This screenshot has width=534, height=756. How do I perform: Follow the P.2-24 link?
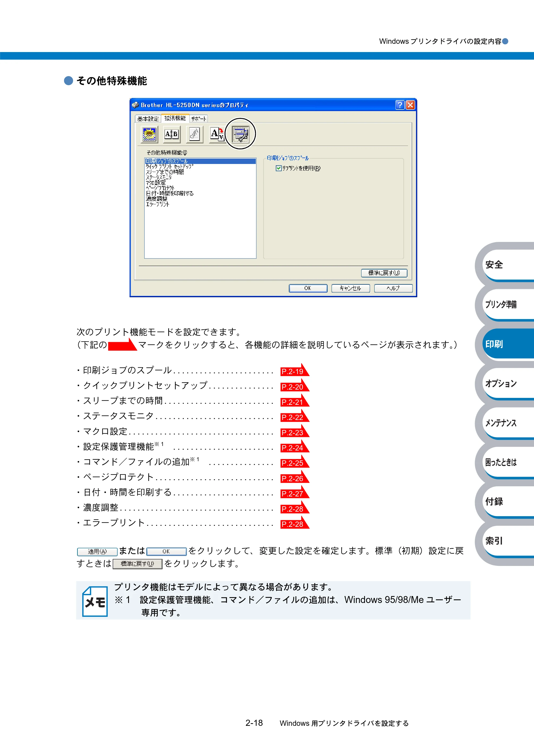click(294, 447)
